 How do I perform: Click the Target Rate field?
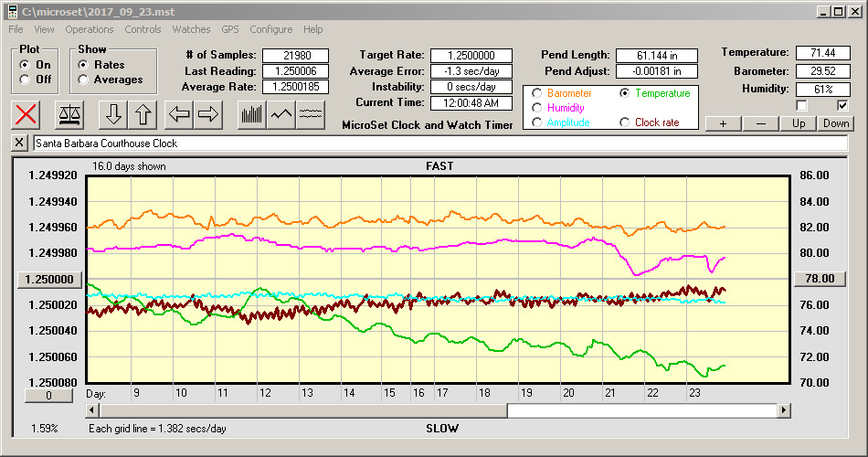471,56
